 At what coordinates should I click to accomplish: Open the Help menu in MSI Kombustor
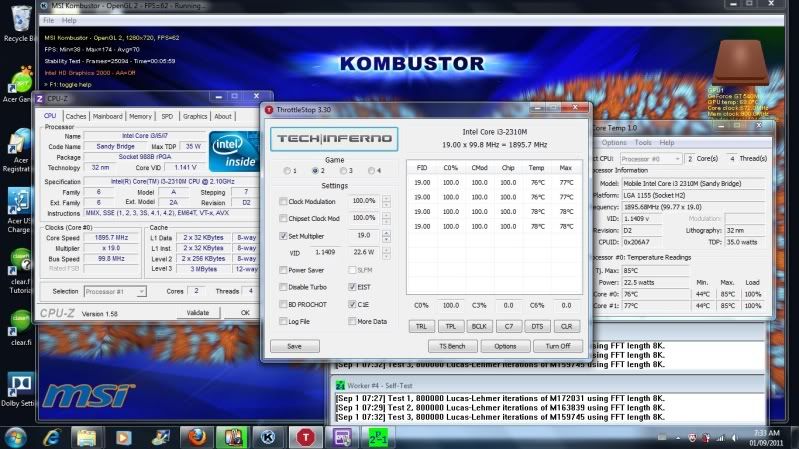[x=69, y=20]
